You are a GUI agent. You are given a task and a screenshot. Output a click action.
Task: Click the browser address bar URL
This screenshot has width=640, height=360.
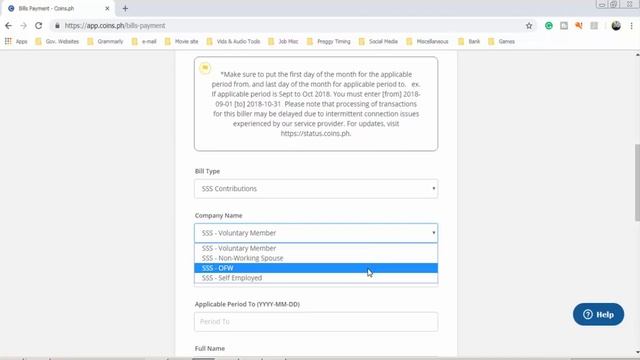(115, 26)
